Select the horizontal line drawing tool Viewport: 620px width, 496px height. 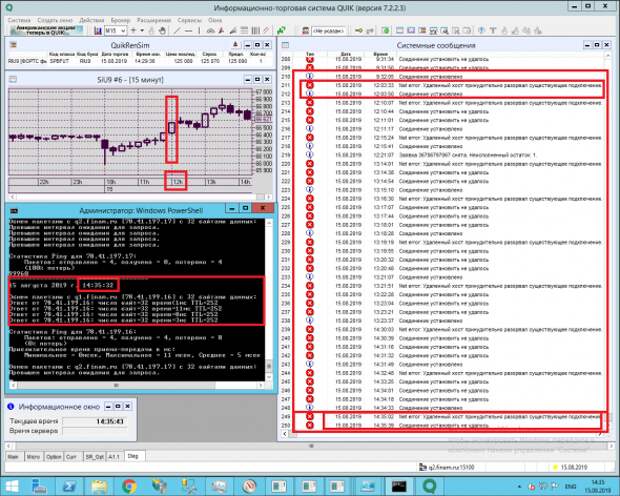click(x=189, y=30)
